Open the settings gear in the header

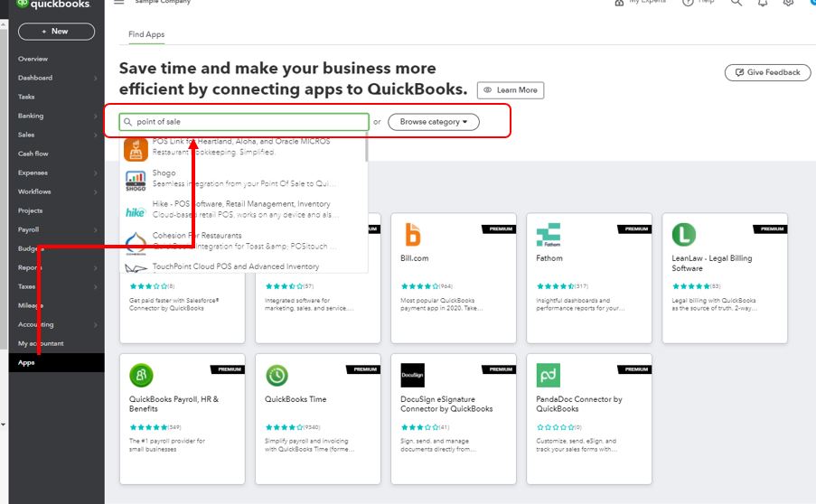click(x=788, y=4)
